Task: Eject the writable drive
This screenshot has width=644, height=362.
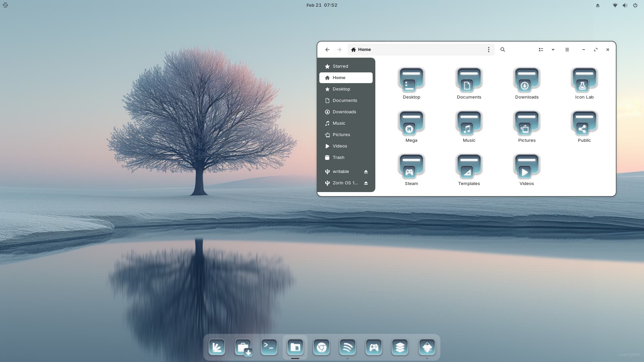Action: coord(366,172)
